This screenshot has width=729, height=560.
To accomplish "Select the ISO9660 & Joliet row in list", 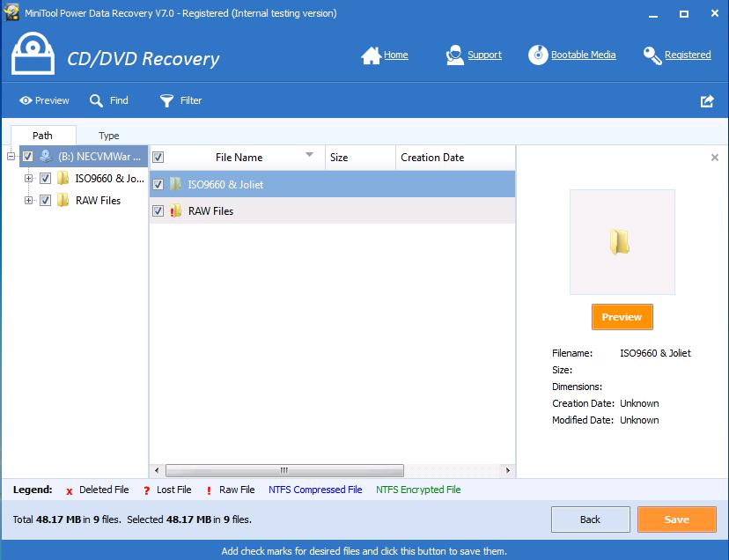I will 332,184.
